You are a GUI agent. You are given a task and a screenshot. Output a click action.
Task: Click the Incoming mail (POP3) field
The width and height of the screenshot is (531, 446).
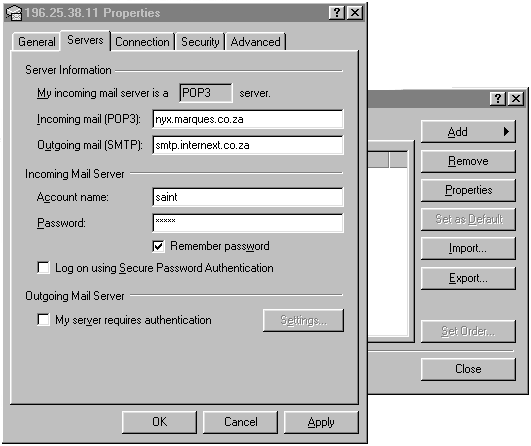click(x=248, y=119)
